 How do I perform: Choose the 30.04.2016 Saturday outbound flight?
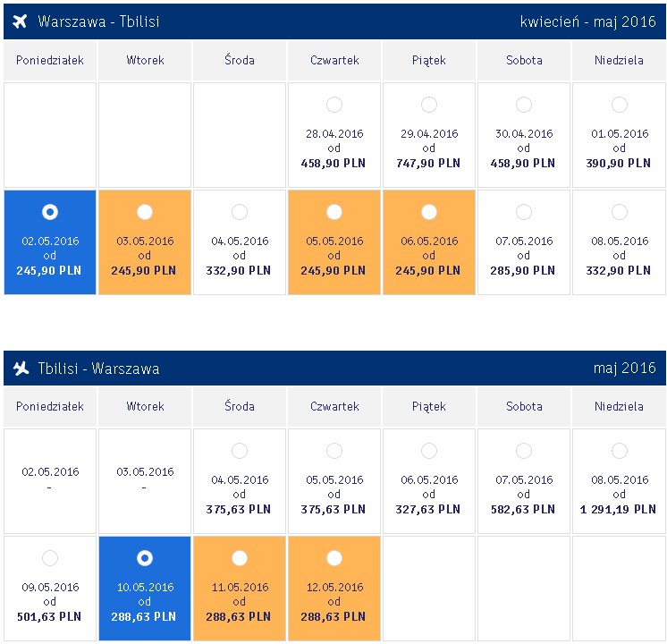(x=524, y=105)
